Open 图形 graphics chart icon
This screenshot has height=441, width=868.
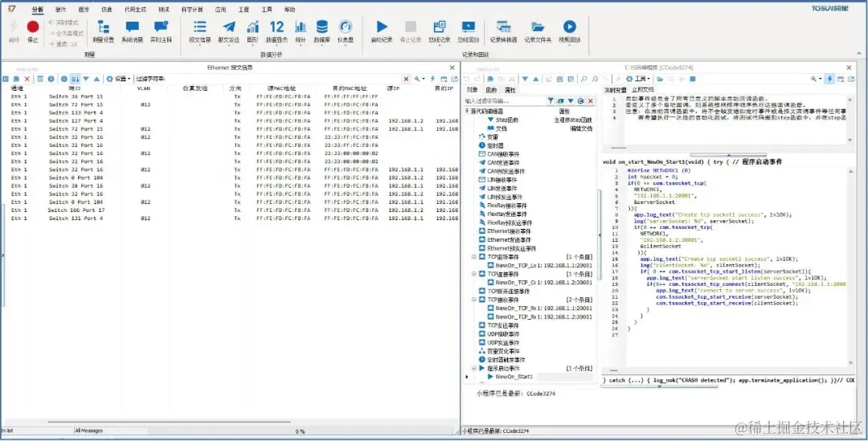tap(252, 31)
